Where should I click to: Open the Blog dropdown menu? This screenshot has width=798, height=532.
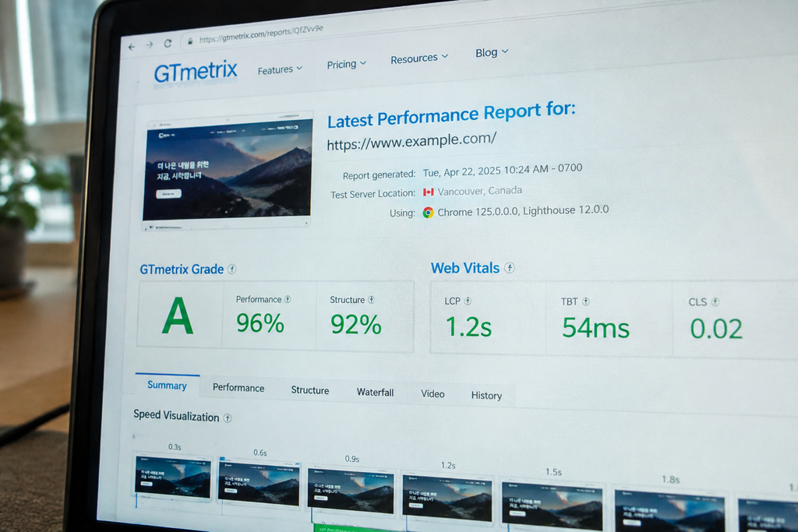click(x=492, y=52)
